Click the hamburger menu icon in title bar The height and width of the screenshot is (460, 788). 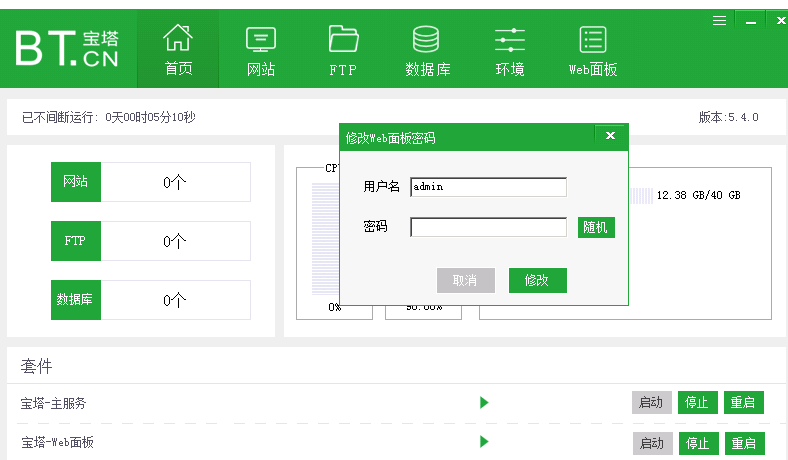719,20
